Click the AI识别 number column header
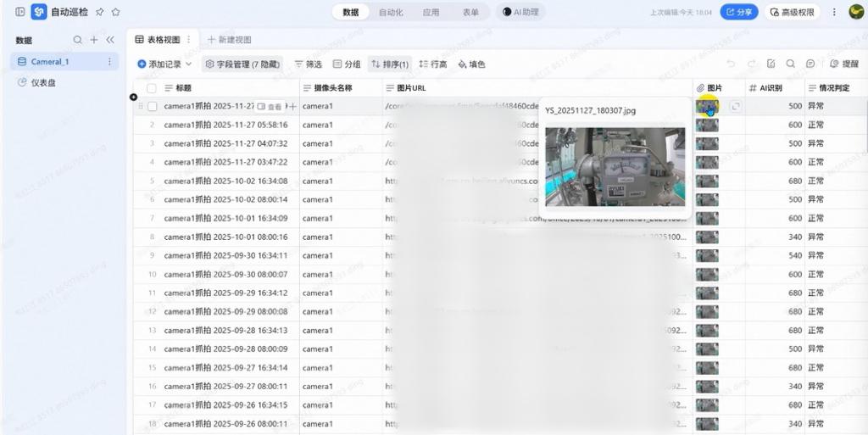Screen dimensions: 868x435 [776, 88]
